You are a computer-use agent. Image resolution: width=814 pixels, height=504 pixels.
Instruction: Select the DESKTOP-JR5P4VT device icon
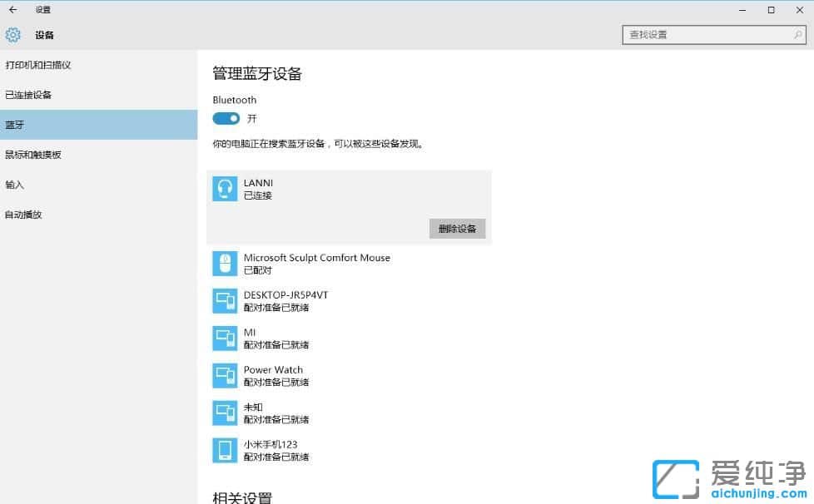[225, 300]
